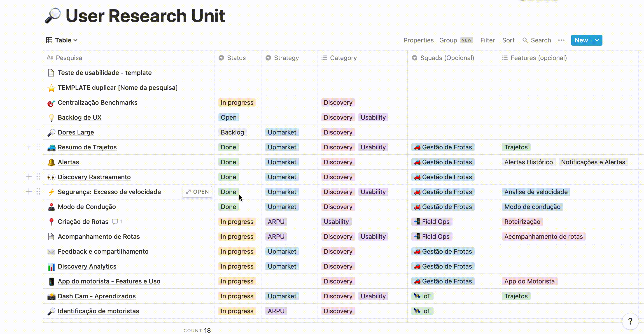Click the Filter menu item
The image size is (644, 334).
tap(487, 40)
